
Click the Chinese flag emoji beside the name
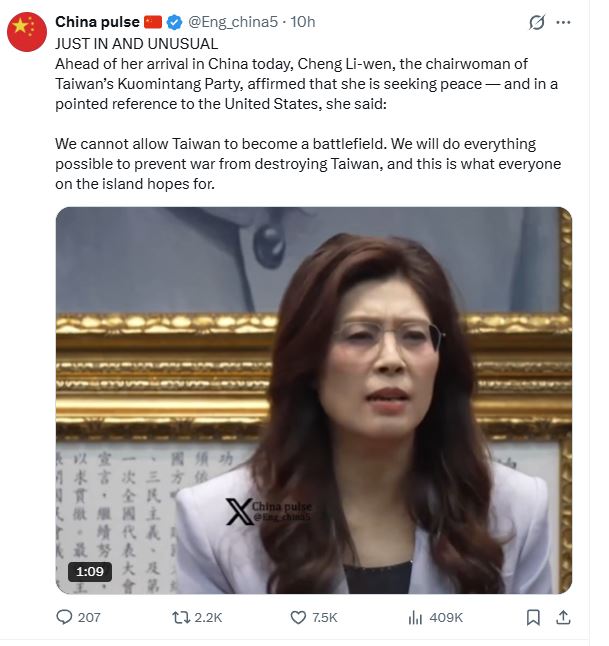(153, 22)
